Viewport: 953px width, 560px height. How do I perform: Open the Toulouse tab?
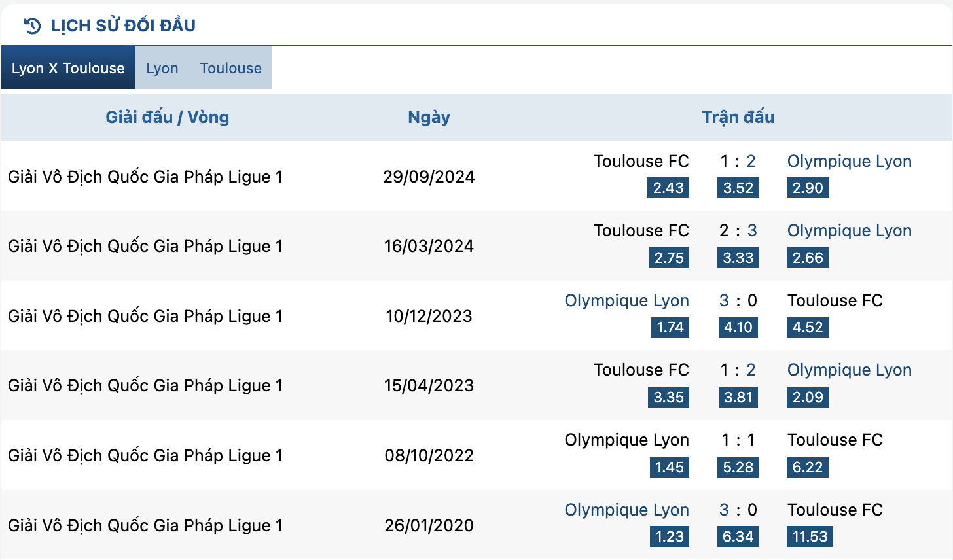pos(230,68)
